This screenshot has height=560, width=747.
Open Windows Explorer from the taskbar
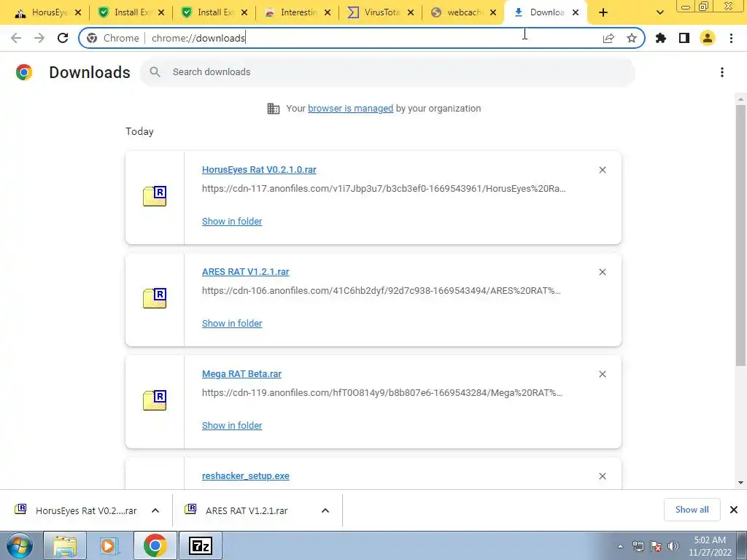tap(65, 545)
